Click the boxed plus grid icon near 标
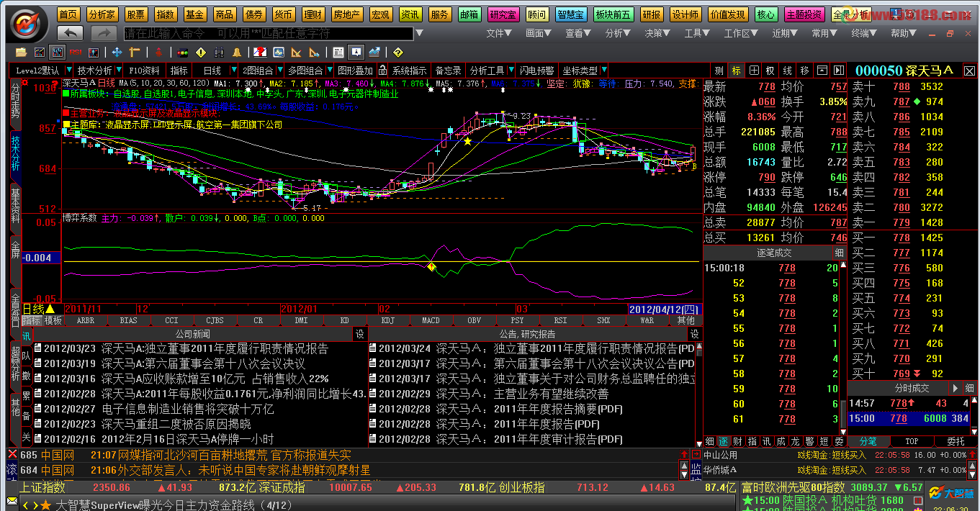 point(754,71)
